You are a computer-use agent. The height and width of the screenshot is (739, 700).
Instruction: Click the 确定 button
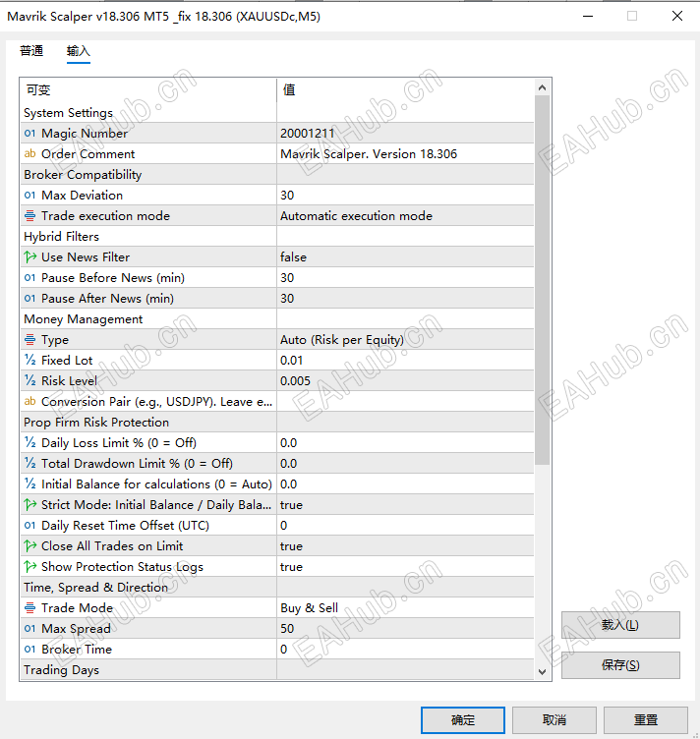click(x=463, y=719)
